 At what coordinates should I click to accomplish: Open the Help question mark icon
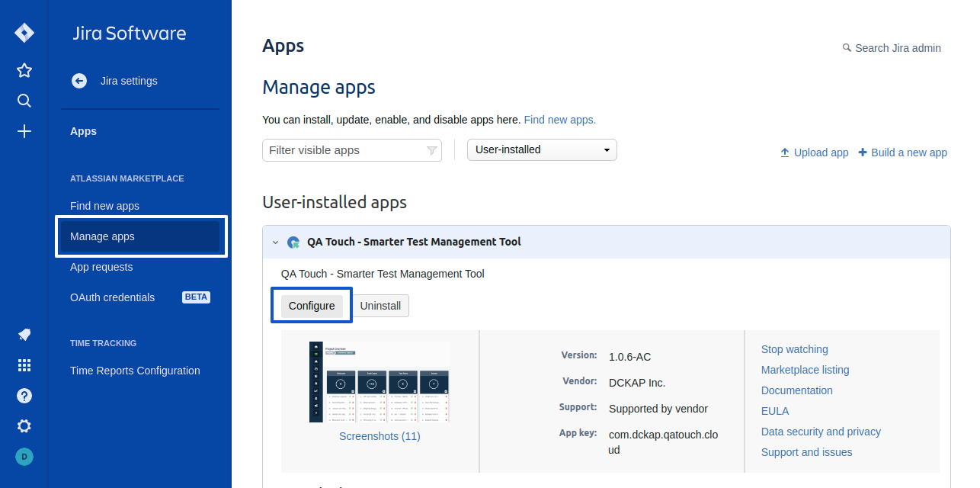[x=24, y=396]
